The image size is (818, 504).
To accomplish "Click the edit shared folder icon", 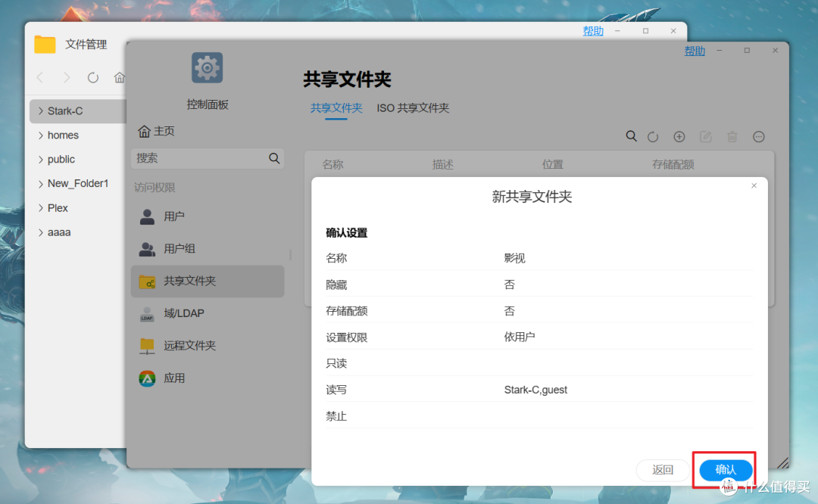I will [x=706, y=137].
